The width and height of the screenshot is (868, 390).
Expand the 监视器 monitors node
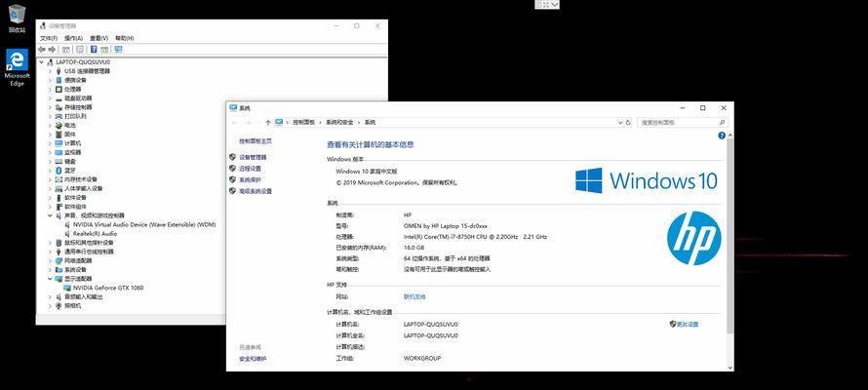(x=50, y=152)
